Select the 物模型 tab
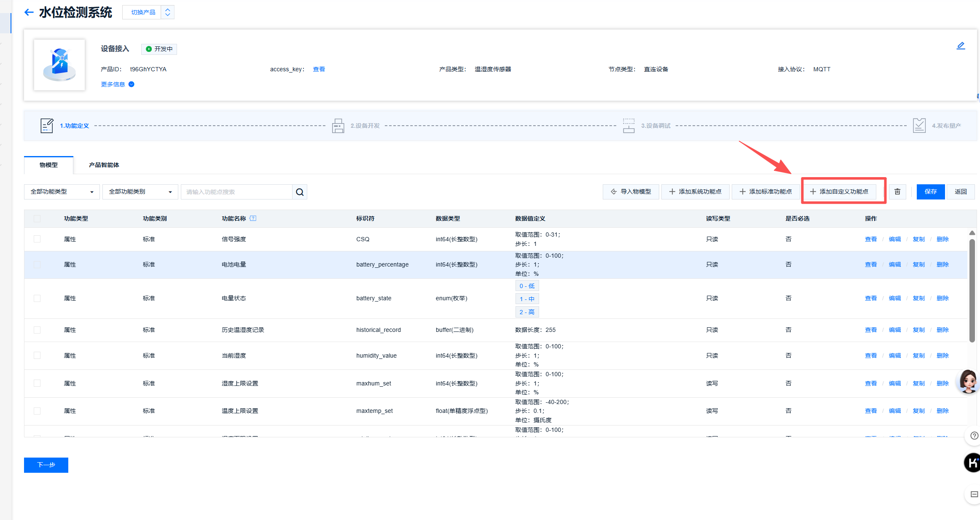Viewport: 980px width, 520px height. pos(48,165)
